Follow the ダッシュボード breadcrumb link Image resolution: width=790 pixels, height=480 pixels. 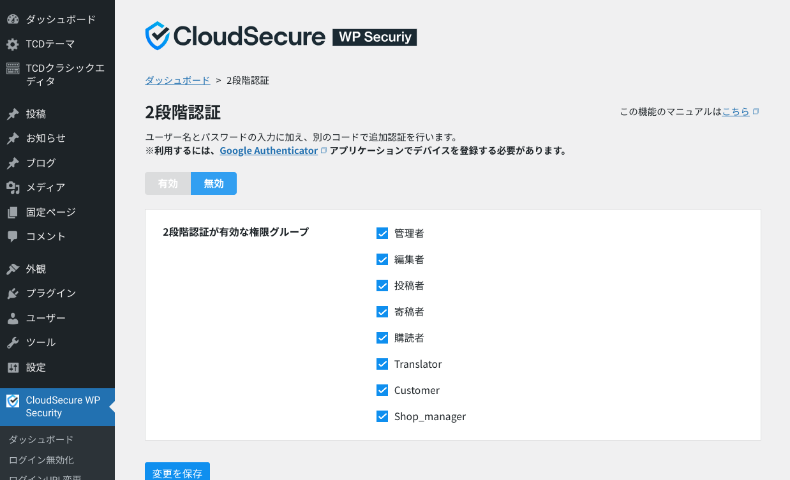tap(177, 80)
